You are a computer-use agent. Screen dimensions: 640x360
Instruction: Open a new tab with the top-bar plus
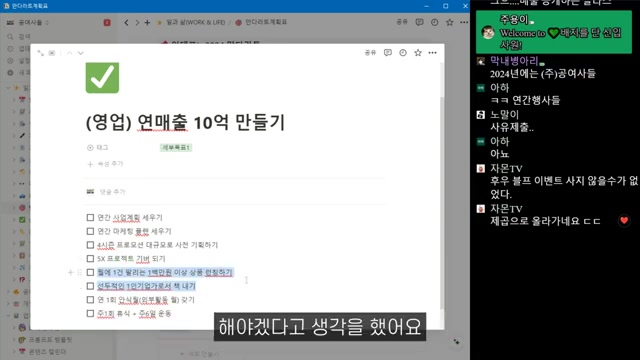point(147,22)
